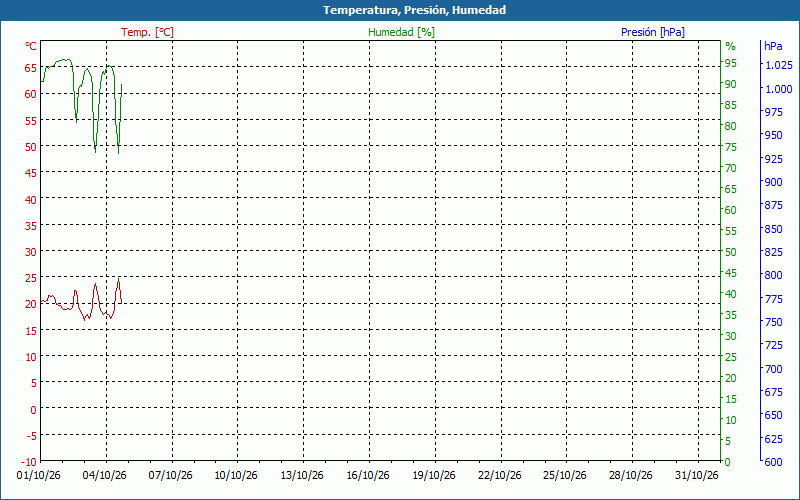Click the date label '10/10/26'
Image resolution: width=800 pixels, height=500 pixels.
[236, 476]
